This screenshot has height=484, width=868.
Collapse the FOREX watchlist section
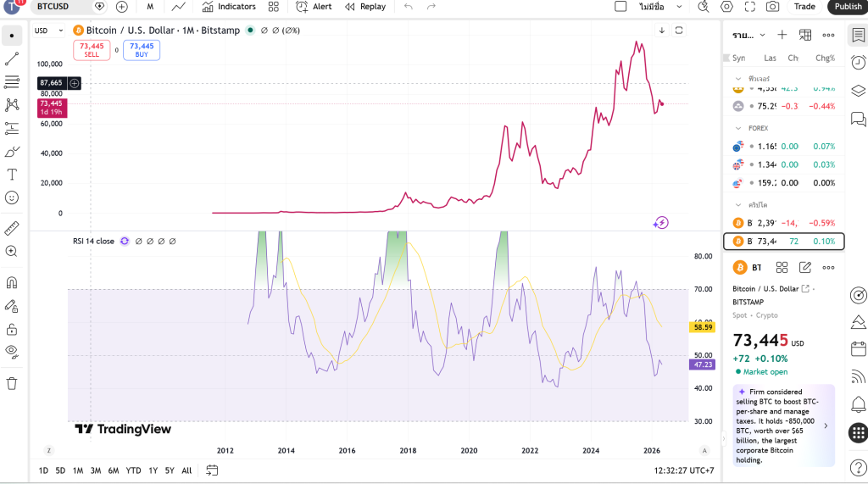point(738,128)
